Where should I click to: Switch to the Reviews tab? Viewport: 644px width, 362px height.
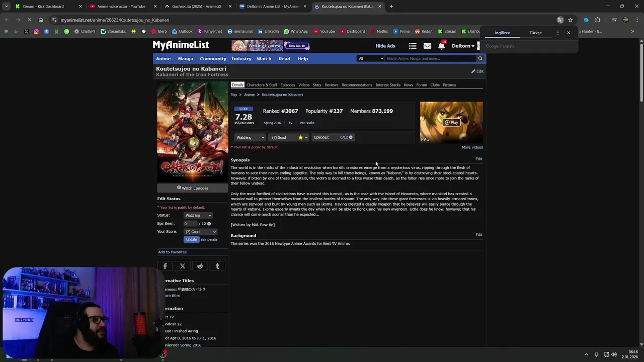point(332,85)
